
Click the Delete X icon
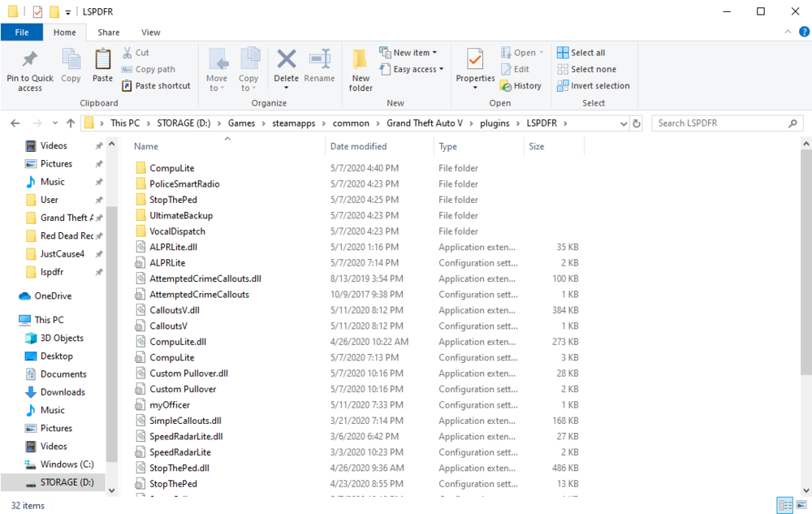(286, 59)
